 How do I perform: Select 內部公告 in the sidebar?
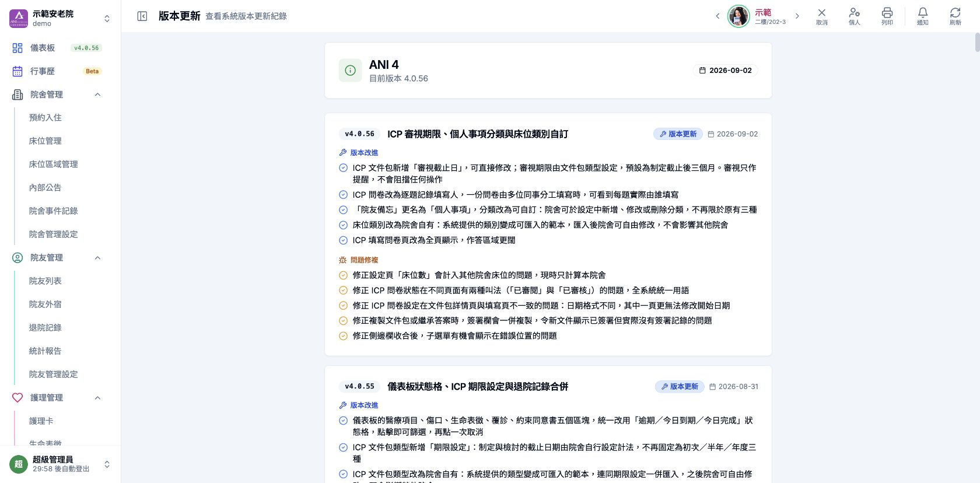(45, 188)
